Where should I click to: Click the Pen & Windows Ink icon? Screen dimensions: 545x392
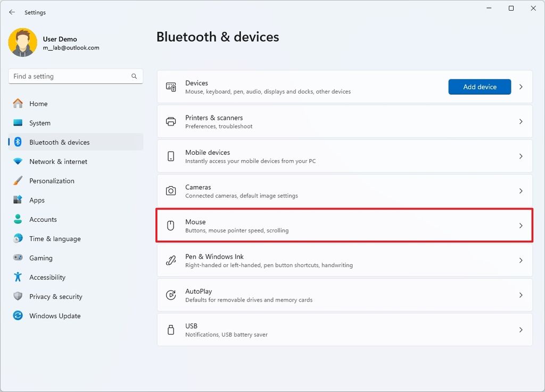[x=170, y=260]
